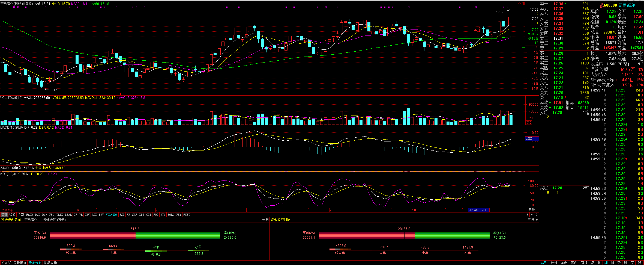Click the 卖① sell queue label

coord(544,113)
